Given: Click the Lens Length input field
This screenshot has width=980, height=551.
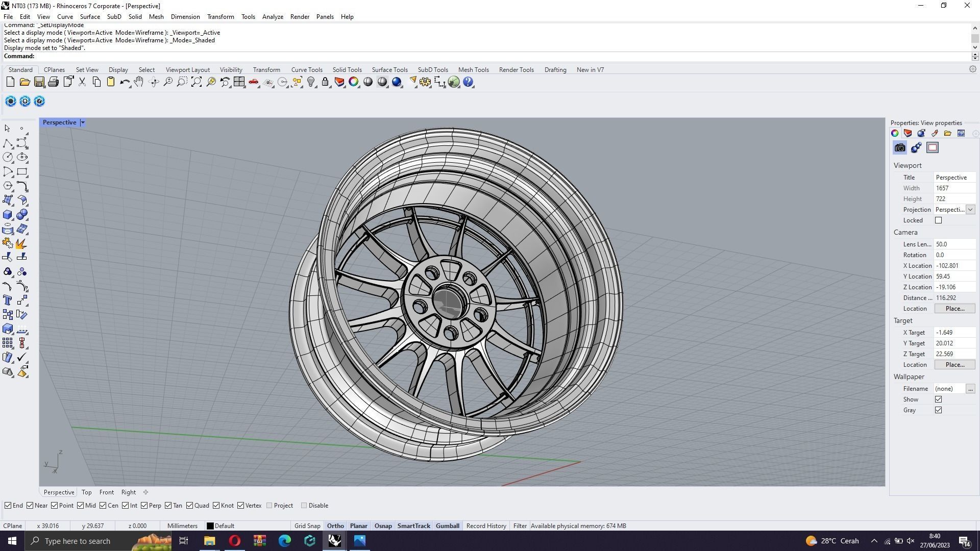Looking at the screenshot, I should tap(953, 244).
